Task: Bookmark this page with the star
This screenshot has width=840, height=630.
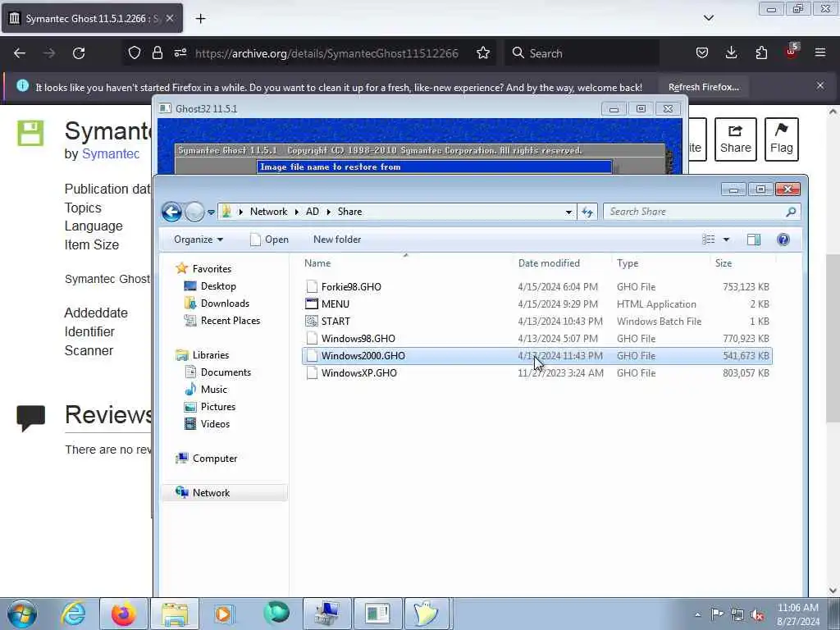Action: point(483,52)
